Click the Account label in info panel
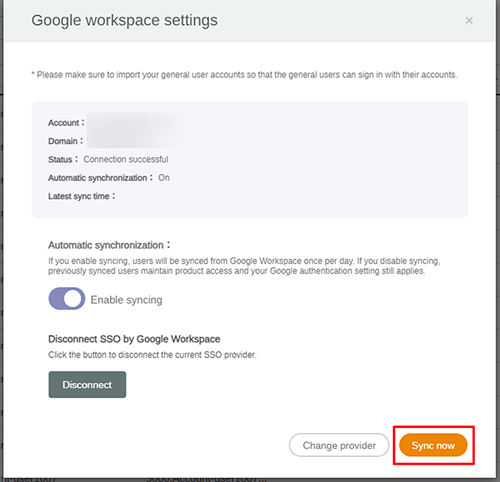Screen dimensions: 500x482 (x=66, y=123)
